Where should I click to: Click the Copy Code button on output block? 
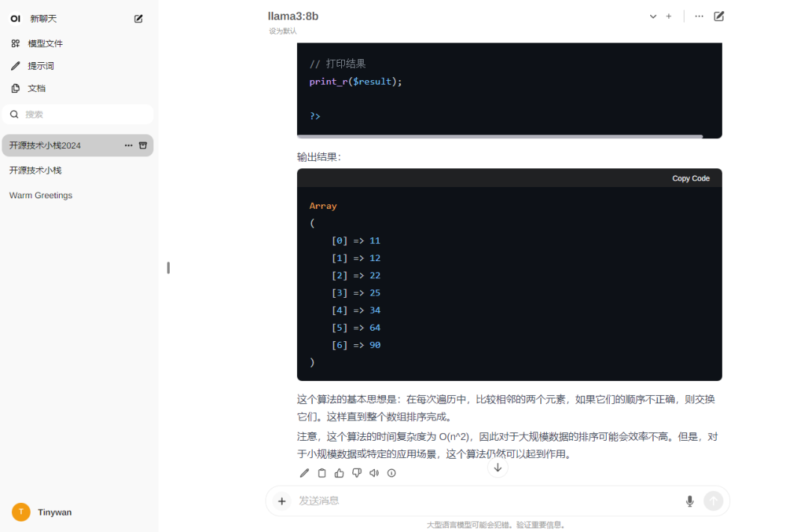[690, 178]
